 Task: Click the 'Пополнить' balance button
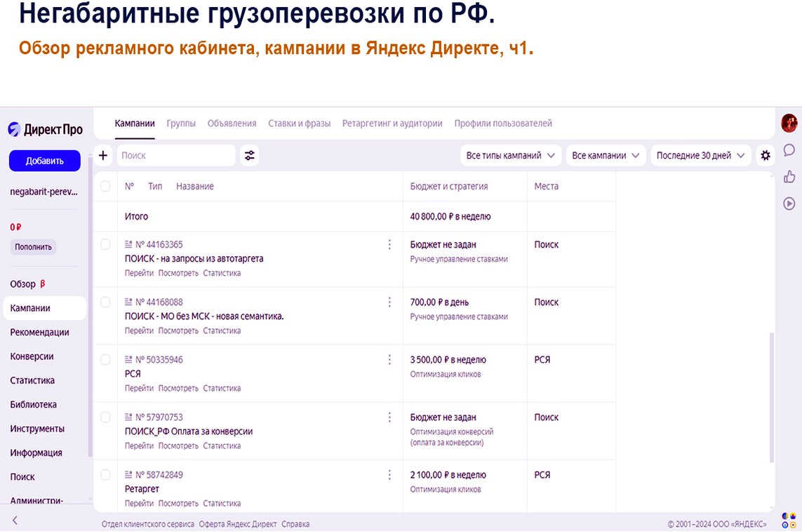pyautogui.click(x=34, y=247)
